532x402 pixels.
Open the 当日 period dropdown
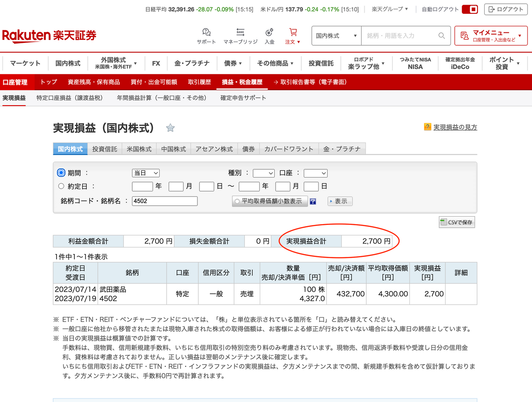[145, 173]
